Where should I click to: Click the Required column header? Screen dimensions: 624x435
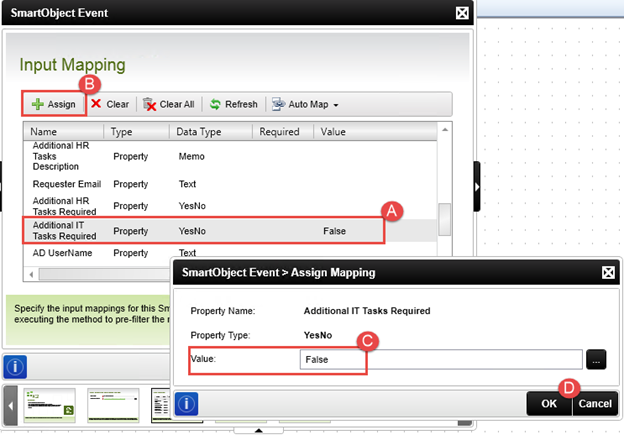283,132
